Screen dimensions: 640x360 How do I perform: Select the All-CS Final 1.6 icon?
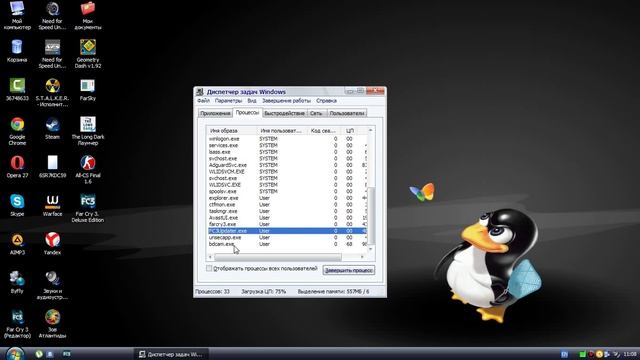point(88,170)
